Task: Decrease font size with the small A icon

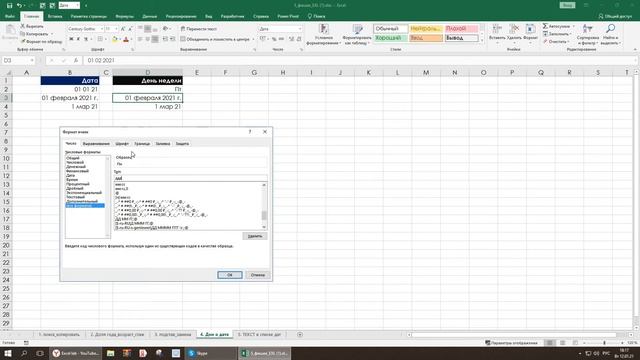Action: click(130, 29)
